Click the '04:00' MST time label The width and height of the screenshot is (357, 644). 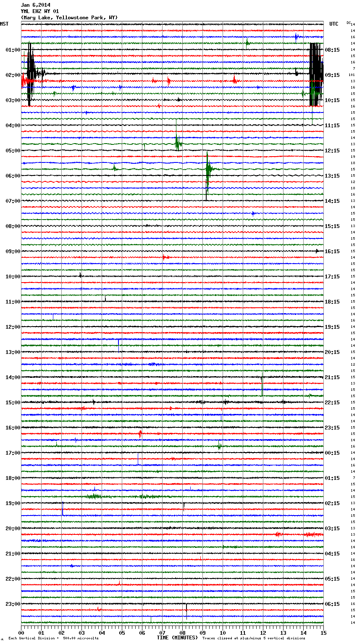click(13, 126)
